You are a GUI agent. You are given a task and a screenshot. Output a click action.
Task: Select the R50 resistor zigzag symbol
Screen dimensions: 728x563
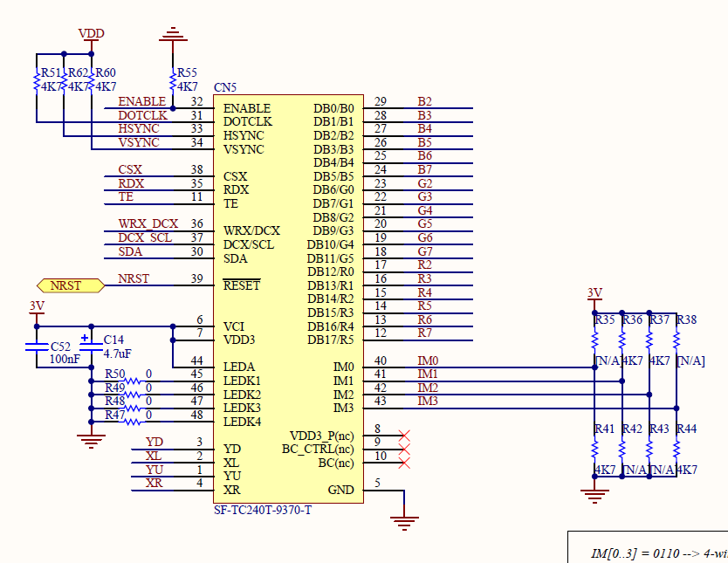tap(133, 381)
